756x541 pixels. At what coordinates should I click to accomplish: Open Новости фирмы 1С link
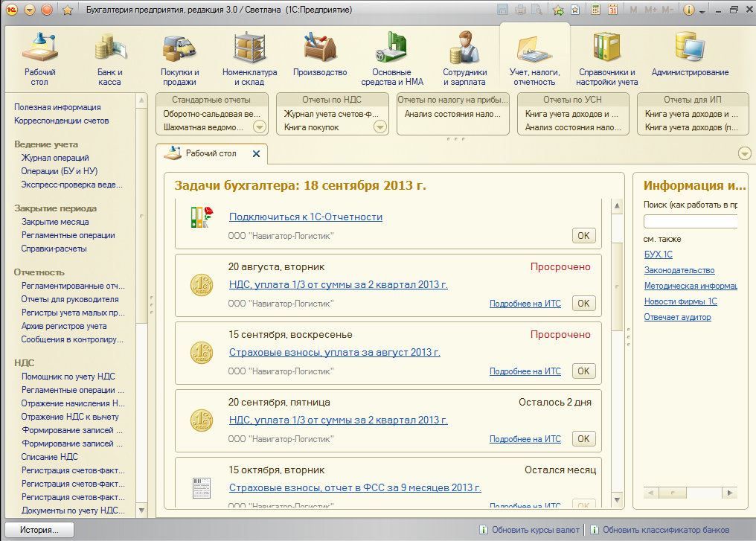click(x=680, y=301)
